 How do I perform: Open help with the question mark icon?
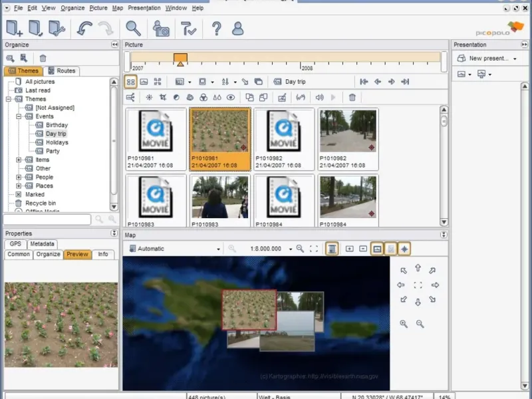point(216,29)
